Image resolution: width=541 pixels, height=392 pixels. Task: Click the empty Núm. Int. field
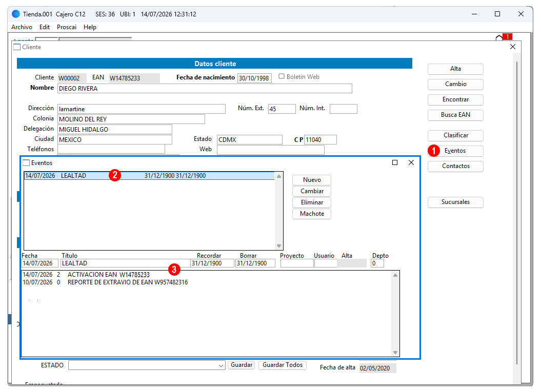point(343,109)
